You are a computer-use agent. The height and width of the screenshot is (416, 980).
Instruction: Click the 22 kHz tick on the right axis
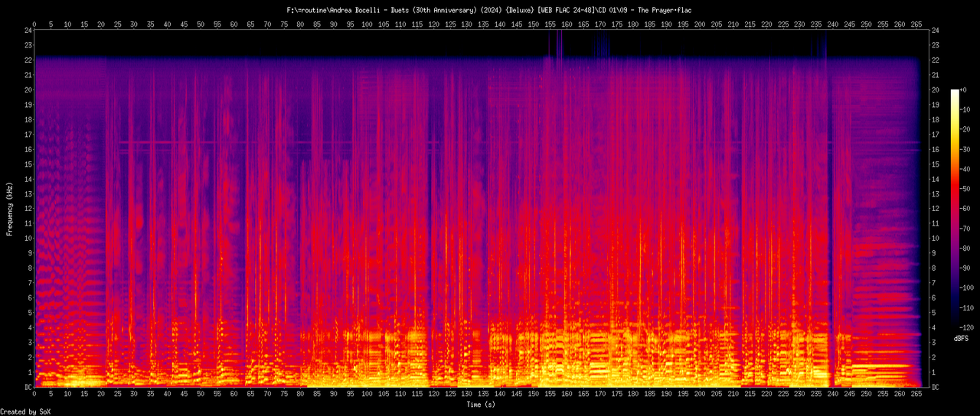coord(936,60)
